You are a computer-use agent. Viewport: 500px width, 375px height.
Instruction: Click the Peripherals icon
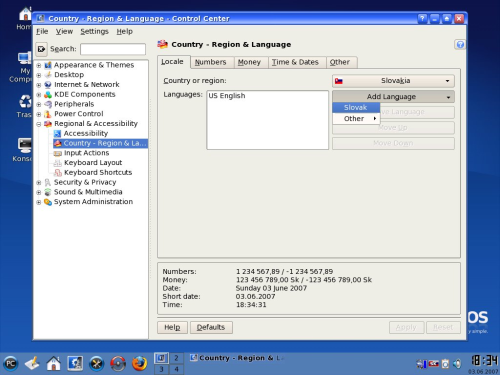tap(48, 104)
